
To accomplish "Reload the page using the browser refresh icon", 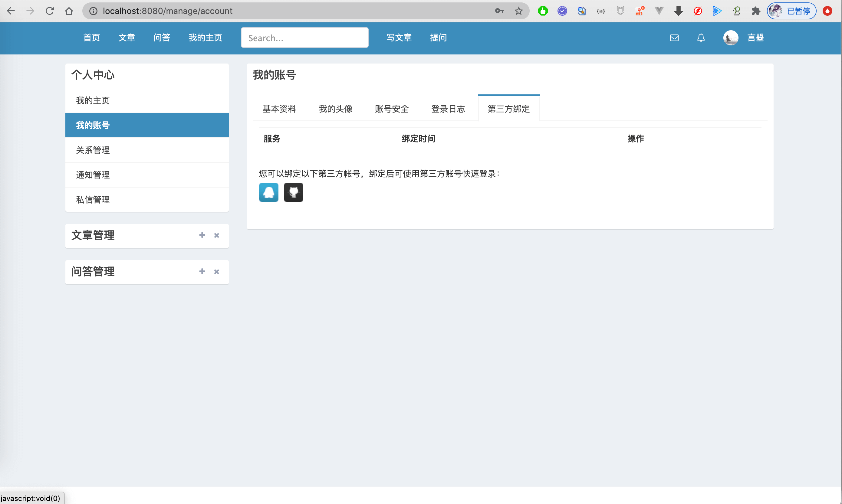I will click(x=50, y=11).
